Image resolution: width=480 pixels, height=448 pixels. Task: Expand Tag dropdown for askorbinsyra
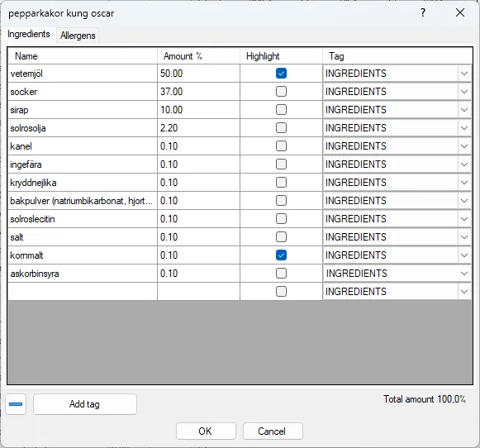click(x=464, y=273)
